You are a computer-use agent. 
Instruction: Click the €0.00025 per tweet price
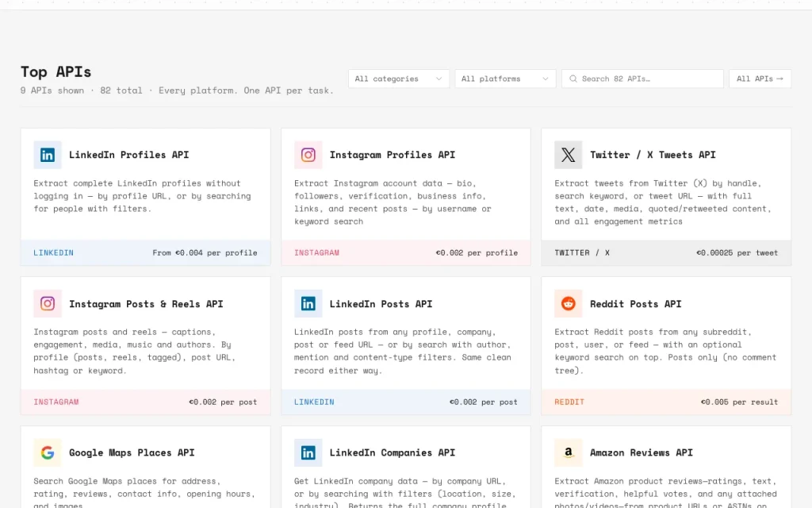(x=737, y=253)
